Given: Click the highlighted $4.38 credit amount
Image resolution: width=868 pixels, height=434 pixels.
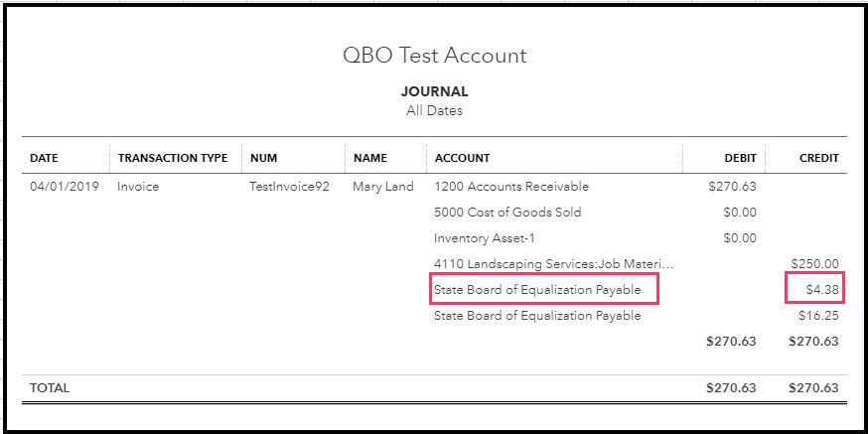Looking at the screenshot, I should (x=822, y=290).
